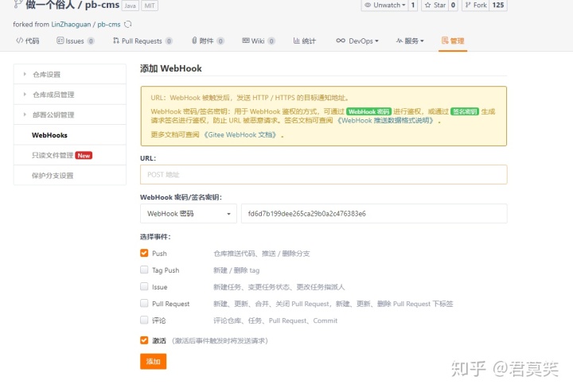Screen dimensions: 573x392
Task: Click the Pull Requests tab icon
Action: (116, 41)
